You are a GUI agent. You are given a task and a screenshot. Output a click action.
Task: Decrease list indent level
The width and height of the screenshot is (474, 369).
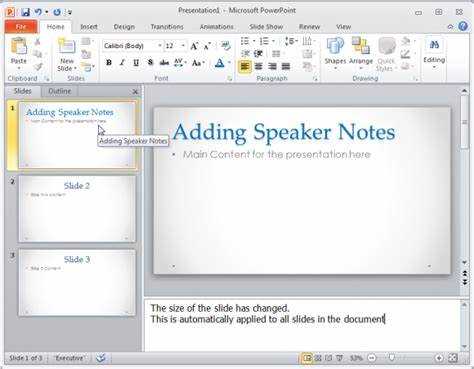(x=246, y=53)
